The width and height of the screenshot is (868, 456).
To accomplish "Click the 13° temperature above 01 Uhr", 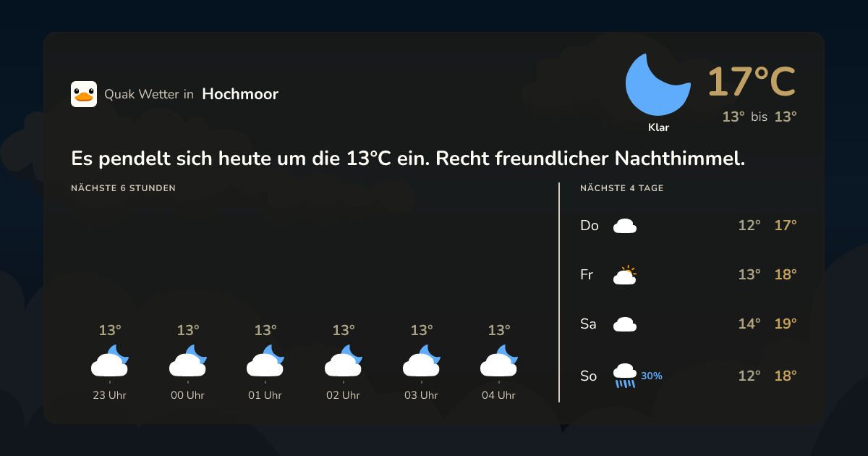I will 265,331.
